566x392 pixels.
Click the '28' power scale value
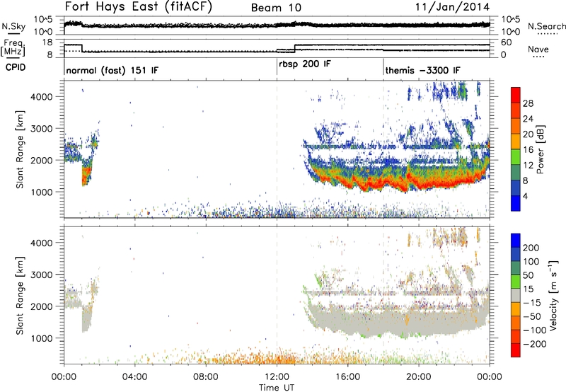(528, 103)
